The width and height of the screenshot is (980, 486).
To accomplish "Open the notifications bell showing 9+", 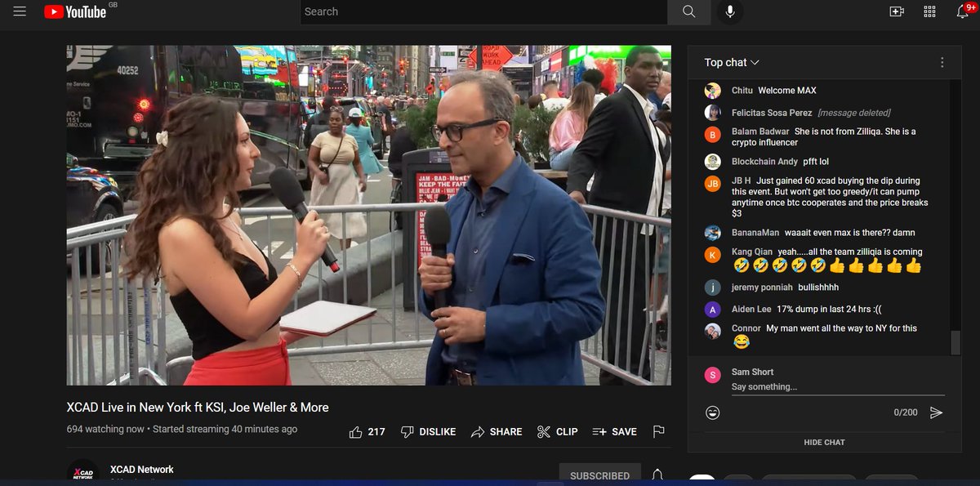I will (964, 11).
